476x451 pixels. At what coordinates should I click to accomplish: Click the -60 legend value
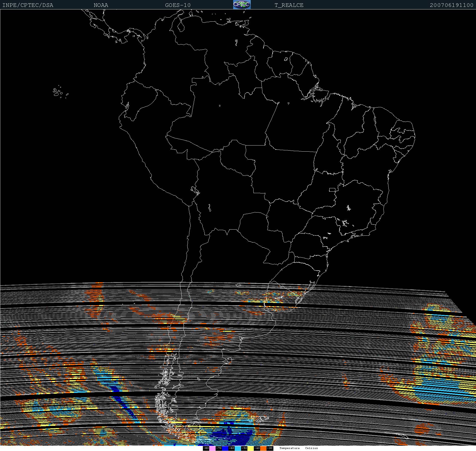pos(231,448)
